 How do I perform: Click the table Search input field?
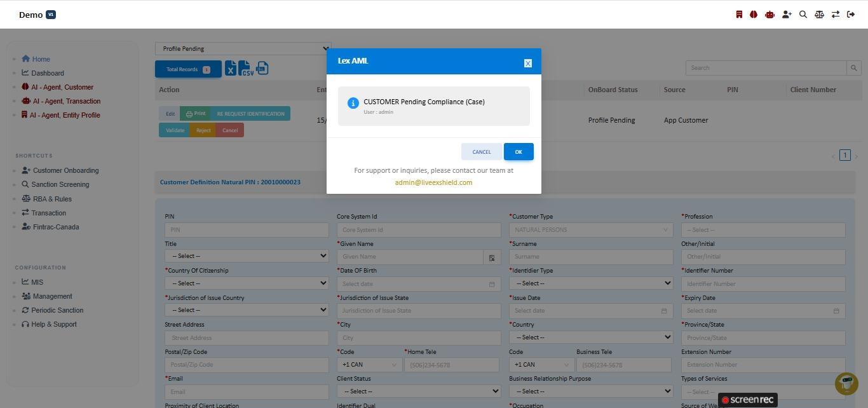[766, 68]
